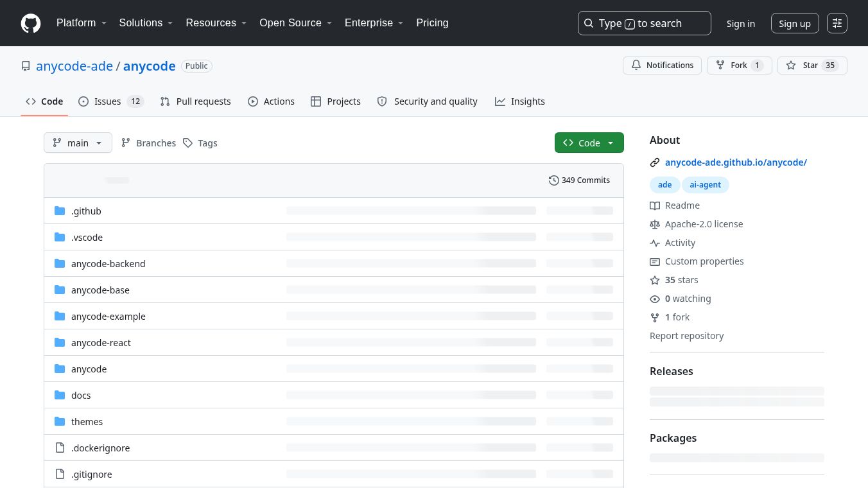The height and width of the screenshot is (488, 868).
Task: Expand the Solutions navigation menu
Action: [x=146, y=23]
